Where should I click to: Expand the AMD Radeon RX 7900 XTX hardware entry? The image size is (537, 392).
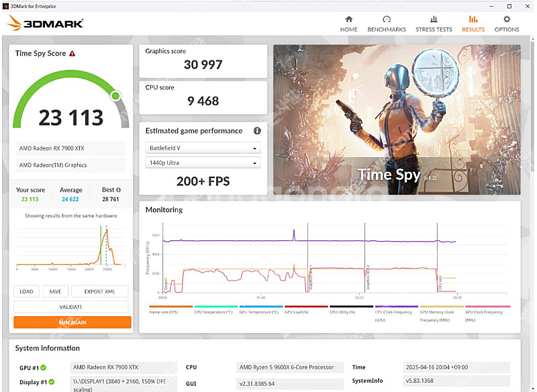70,148
